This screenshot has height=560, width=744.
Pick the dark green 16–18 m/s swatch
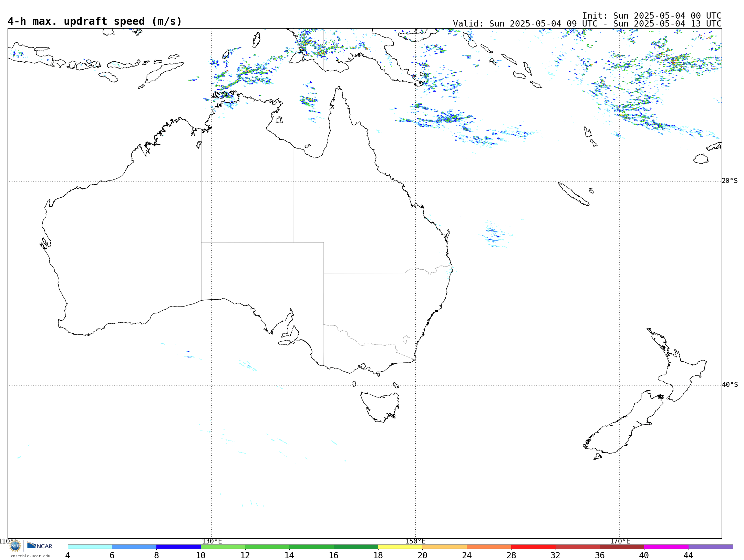click(x=356, y=547)
